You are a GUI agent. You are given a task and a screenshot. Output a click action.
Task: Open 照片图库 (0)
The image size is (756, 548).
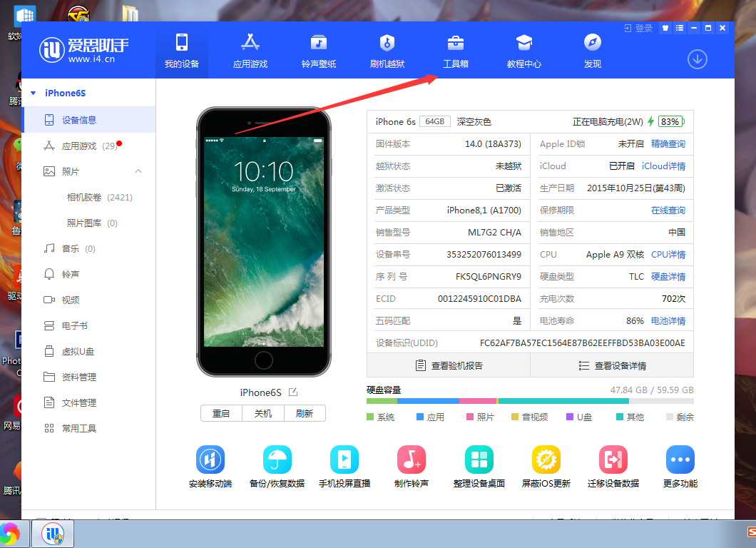point(92,223)
